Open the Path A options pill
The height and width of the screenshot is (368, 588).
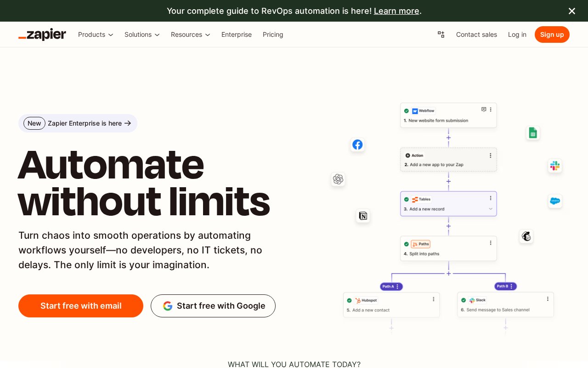click(391, 286)
